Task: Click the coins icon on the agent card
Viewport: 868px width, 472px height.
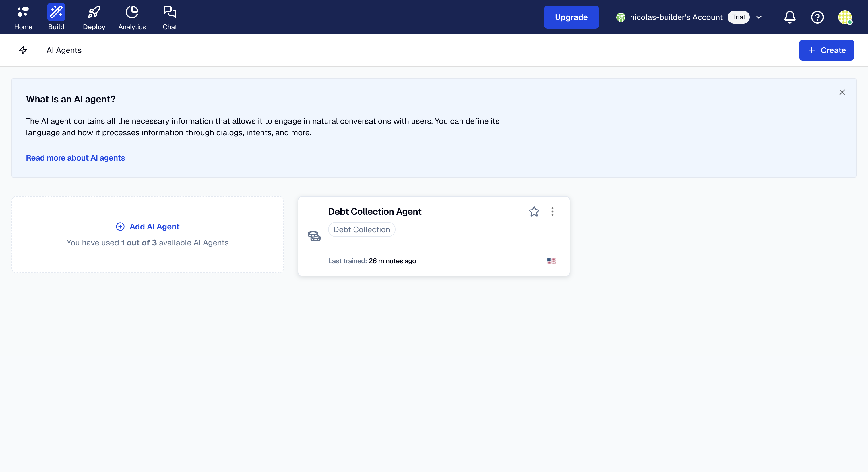Action: tap(314, 236)
